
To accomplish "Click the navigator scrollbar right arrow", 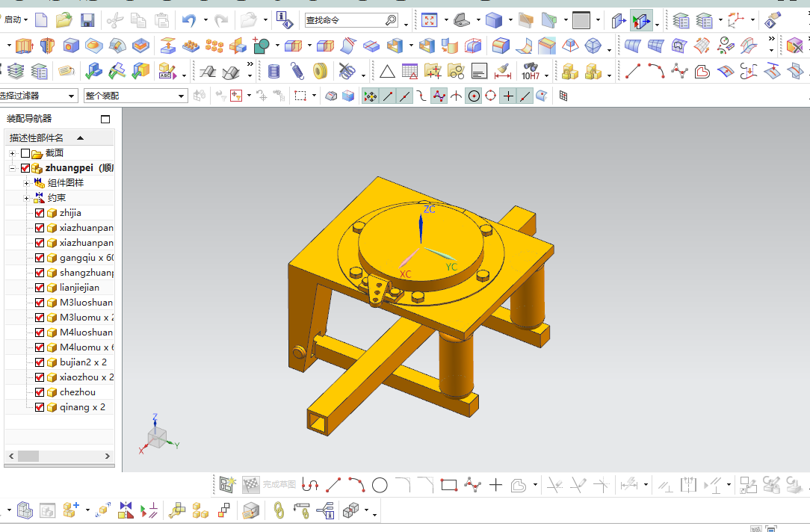I will (108, 456).
